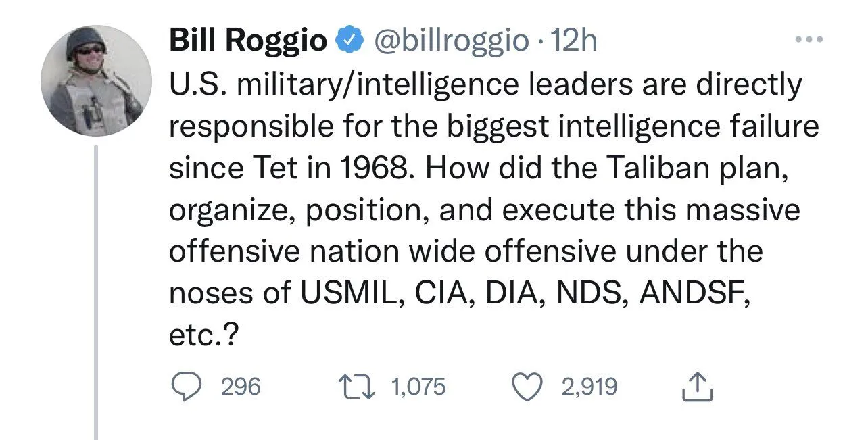Click the 2,919 likes count
The height and width of the screenshot is (440, 868).
click(589, 387)
